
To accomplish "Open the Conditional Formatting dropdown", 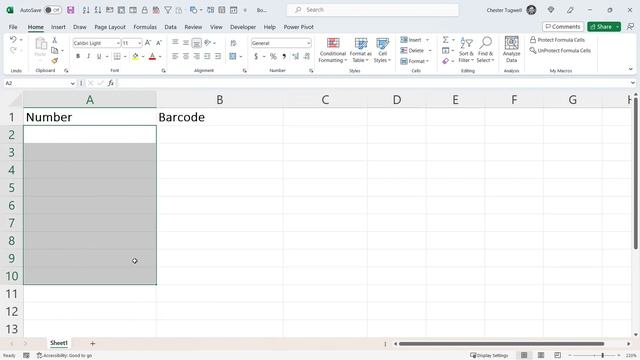I will (x=333, y=50).
